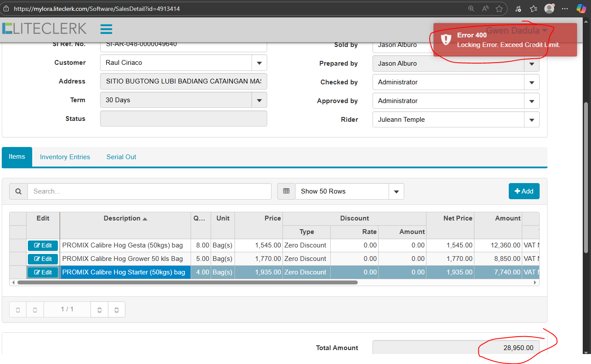The width and height of the screenshot is (591, 364).
Task: Click the browser profile avatar
Action: [550, 9]
